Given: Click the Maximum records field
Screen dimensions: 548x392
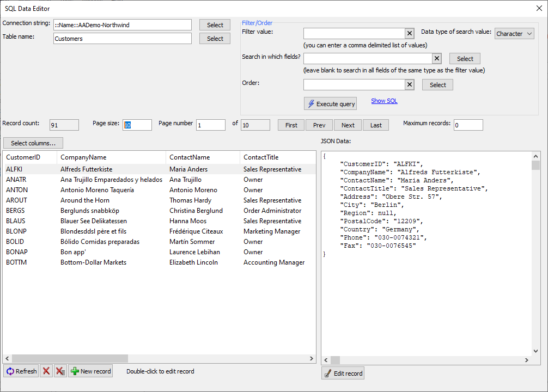Looking at the screenshot, I should tap(468, 125).
